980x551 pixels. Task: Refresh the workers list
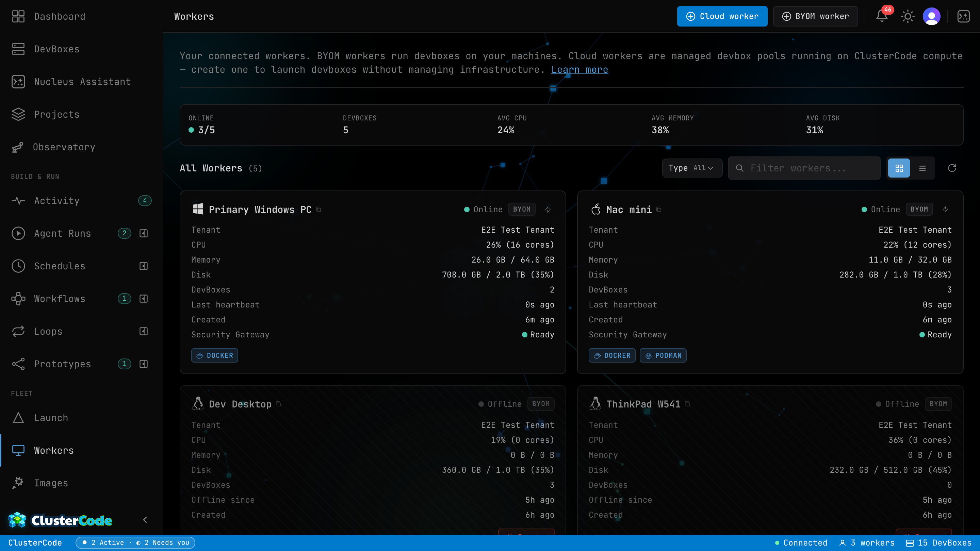click(x=952, y=168)
